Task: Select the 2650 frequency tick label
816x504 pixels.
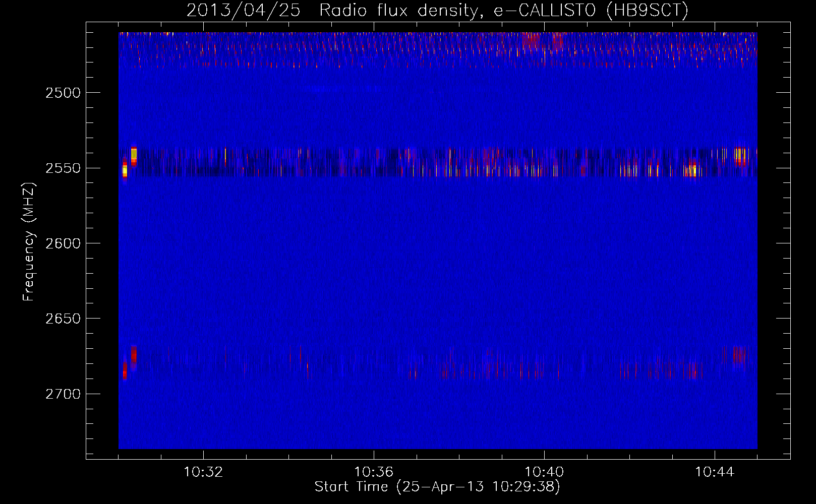Action: 63,319
